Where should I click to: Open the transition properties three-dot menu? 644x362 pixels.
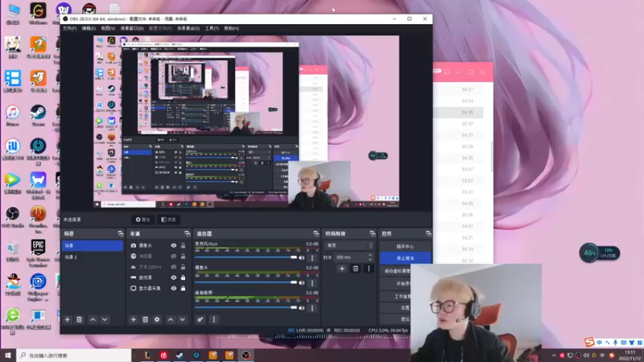click(x=369, y=269)
